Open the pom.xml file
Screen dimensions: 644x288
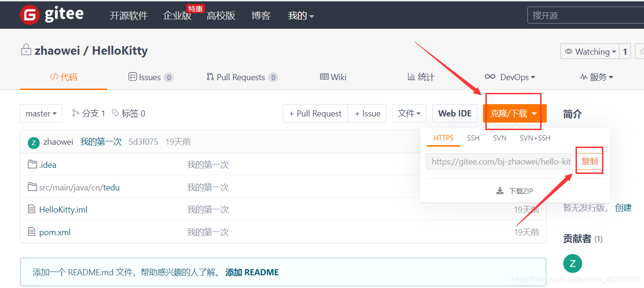[55, 232]
